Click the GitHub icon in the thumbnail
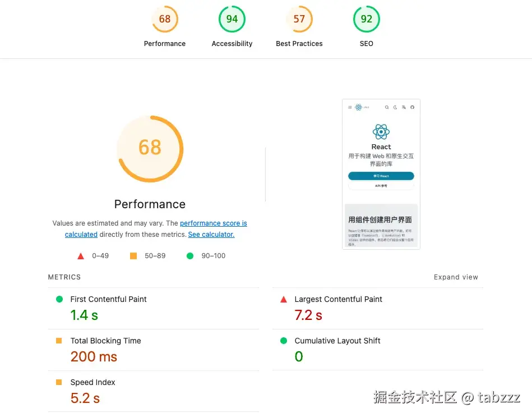This screenshot has width=532, height=417. (412, 107)
